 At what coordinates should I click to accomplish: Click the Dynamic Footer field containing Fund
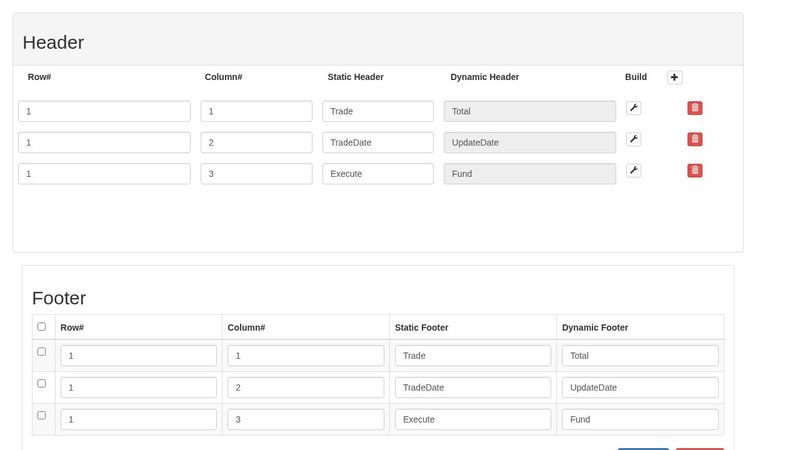pyautogui.click(x=640, y=419)
